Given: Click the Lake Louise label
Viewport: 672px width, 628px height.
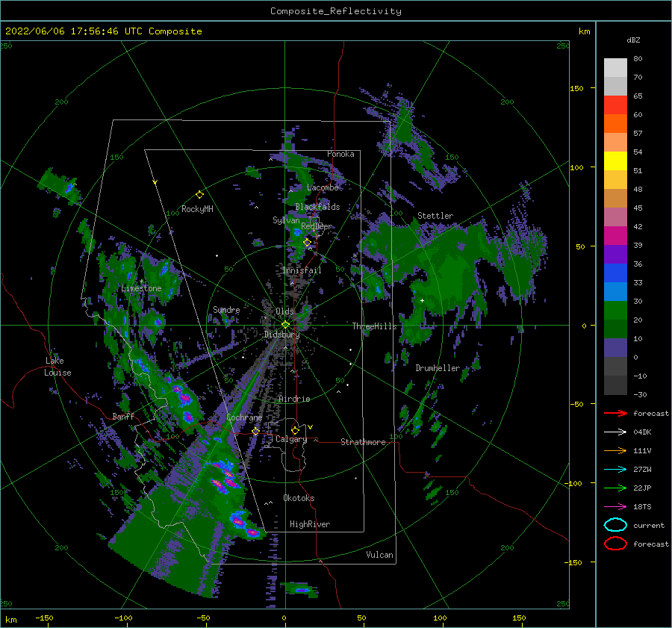Looking at the screenshot, I should coord(57,367).
